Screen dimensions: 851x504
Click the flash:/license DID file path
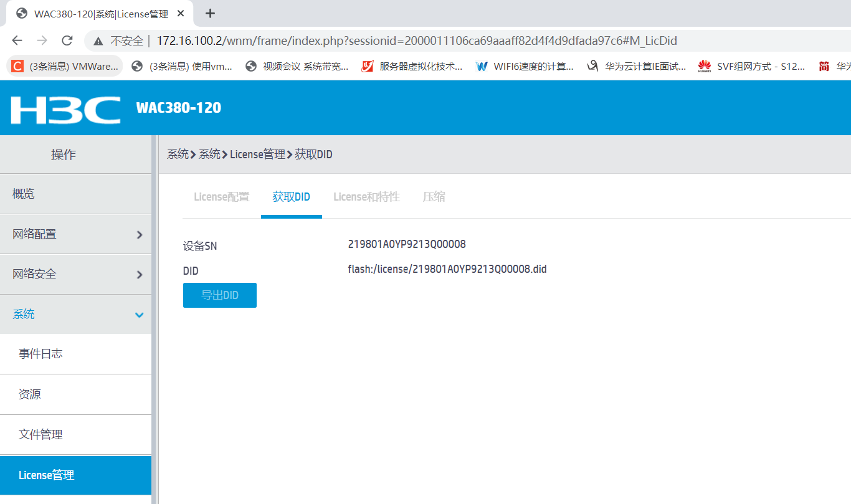pyautogui.click(x=447, y=270)
